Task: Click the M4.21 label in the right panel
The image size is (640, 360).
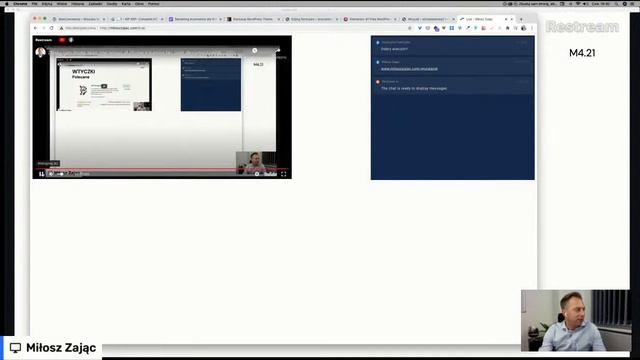Action: coord(582,53)
